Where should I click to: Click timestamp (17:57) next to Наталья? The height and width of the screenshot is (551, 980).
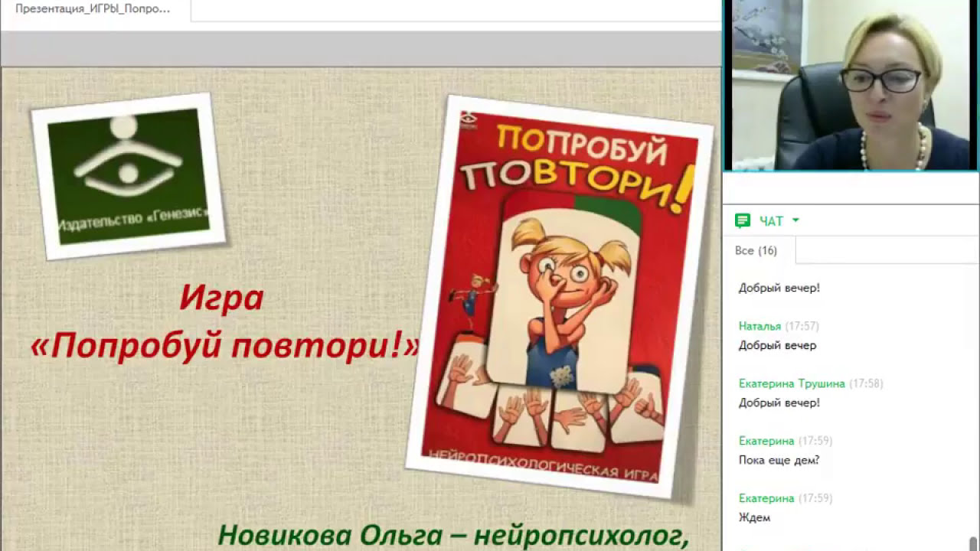(802, 326)
